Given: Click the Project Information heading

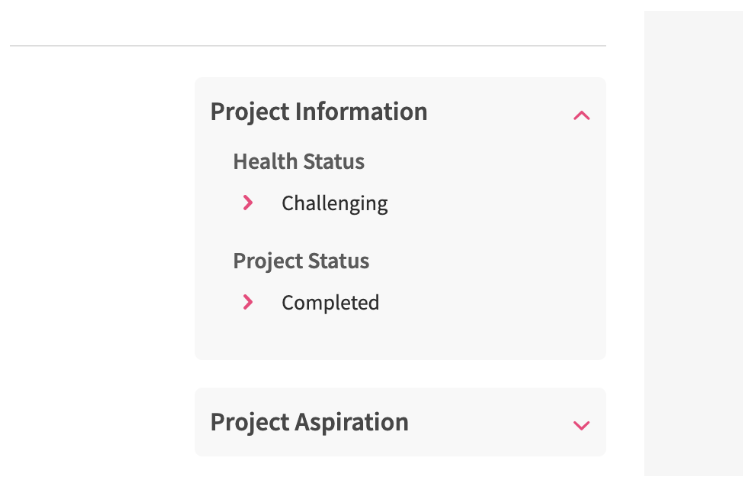Looking at the screenshot, I should [x=318, y=111].
